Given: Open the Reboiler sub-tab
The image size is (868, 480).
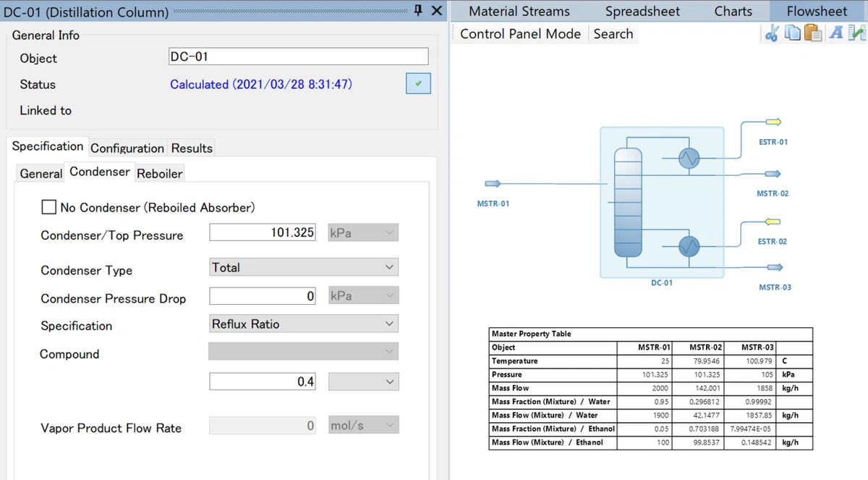Looking at the screenshot, I should tap(160, 173).
